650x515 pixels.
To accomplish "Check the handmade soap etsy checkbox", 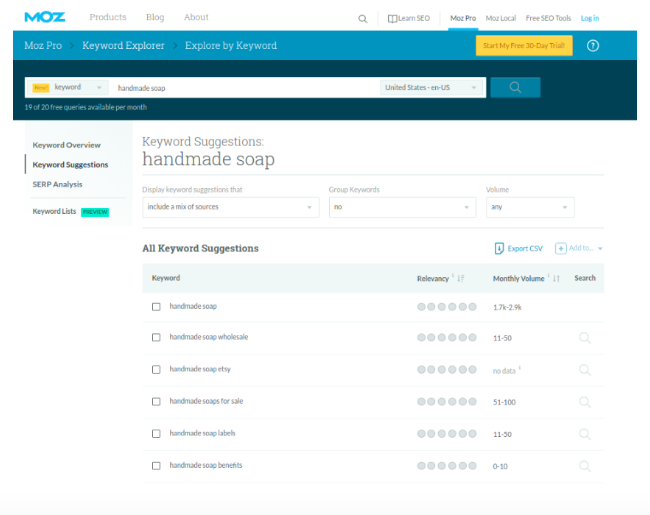I will pos(156,369).
